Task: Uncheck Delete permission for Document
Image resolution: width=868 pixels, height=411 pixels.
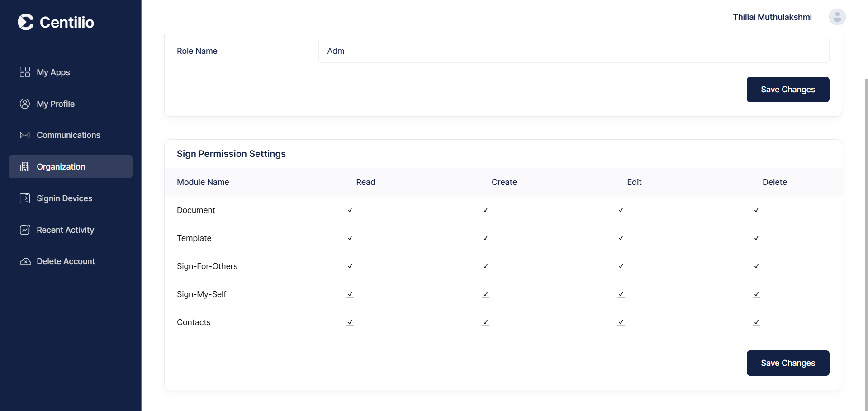Action: tap(756, 209)
